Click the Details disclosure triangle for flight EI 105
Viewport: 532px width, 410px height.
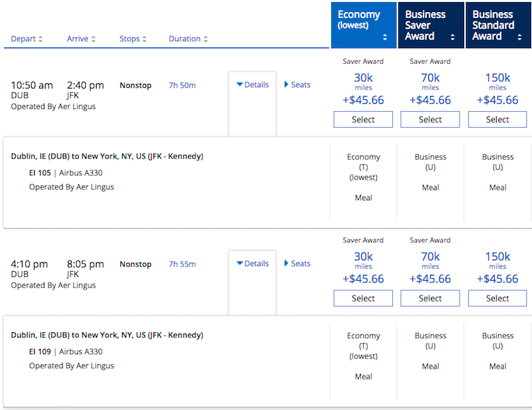(241, 85)
